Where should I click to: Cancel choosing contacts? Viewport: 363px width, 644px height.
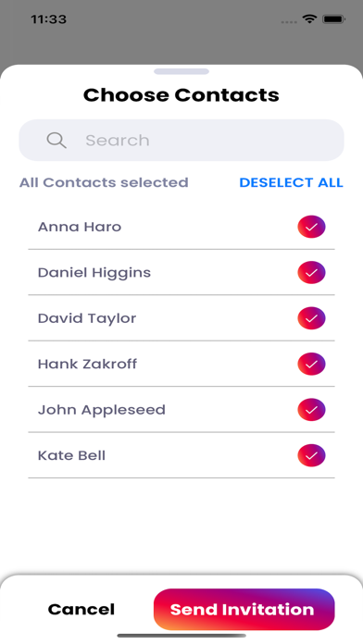pyautogui.click(x=81, y=609)
